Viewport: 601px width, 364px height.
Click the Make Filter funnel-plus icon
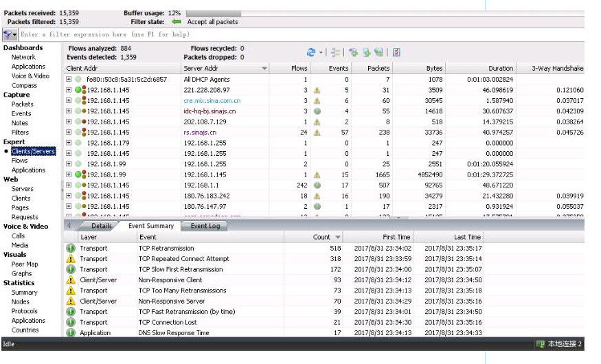pos(354,52)
